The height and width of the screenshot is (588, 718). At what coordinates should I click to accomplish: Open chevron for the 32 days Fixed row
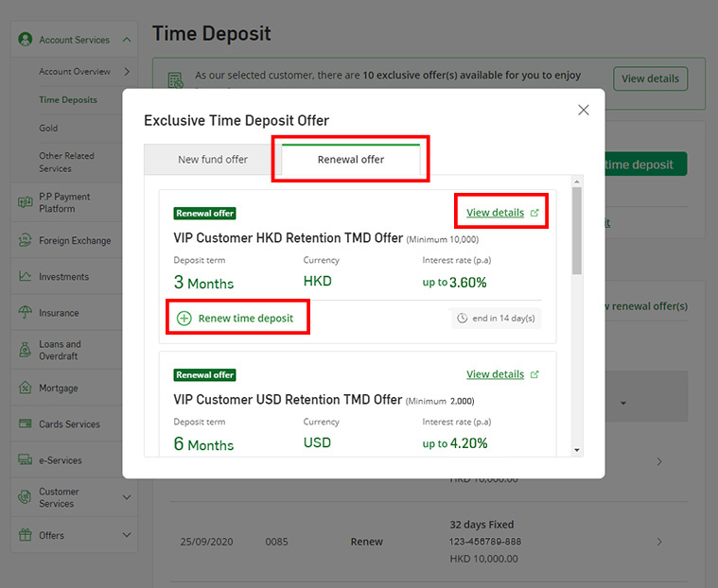(659, 542)
